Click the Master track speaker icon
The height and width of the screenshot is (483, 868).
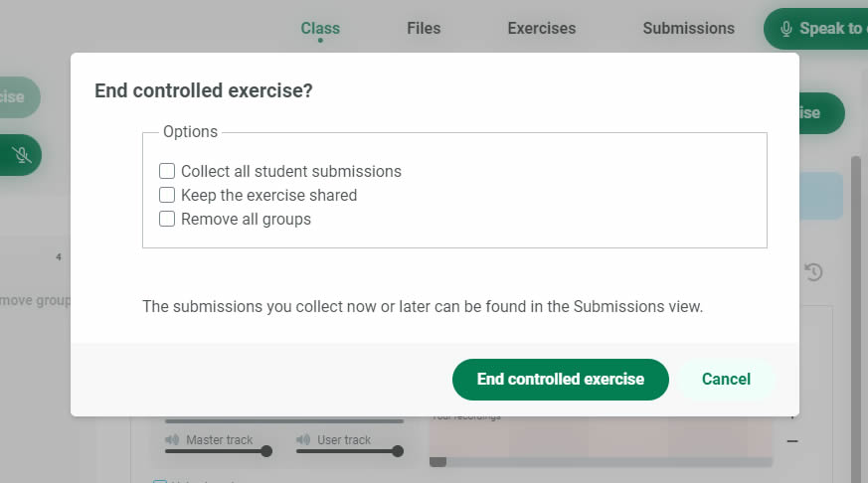[172, 439]
